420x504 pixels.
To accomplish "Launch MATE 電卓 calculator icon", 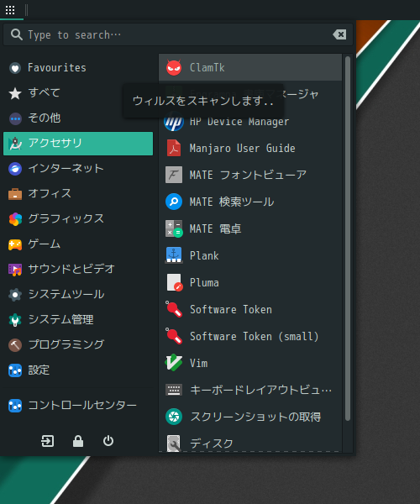I will pyautogui.click(x=174, y=228).
